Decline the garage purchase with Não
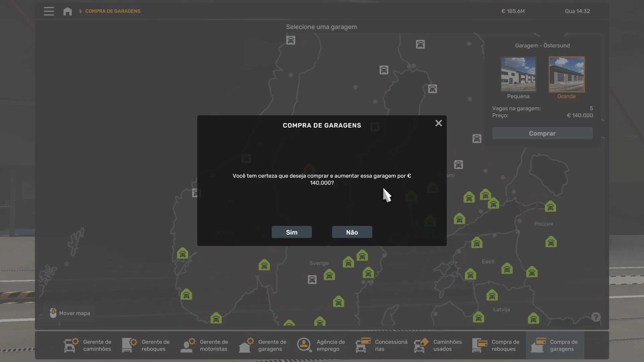644x362 pixels. click(x=352, y=232)
